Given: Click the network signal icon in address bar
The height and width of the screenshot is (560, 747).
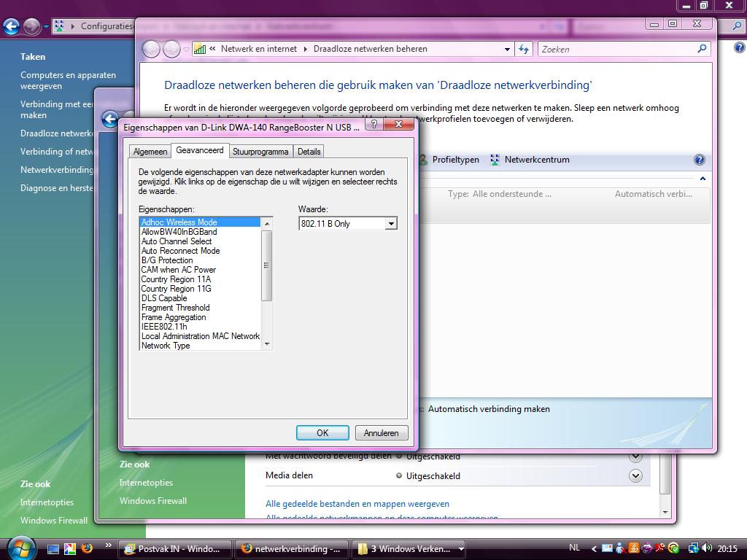Looking at the screenshot, I should [x=200, y=49].
